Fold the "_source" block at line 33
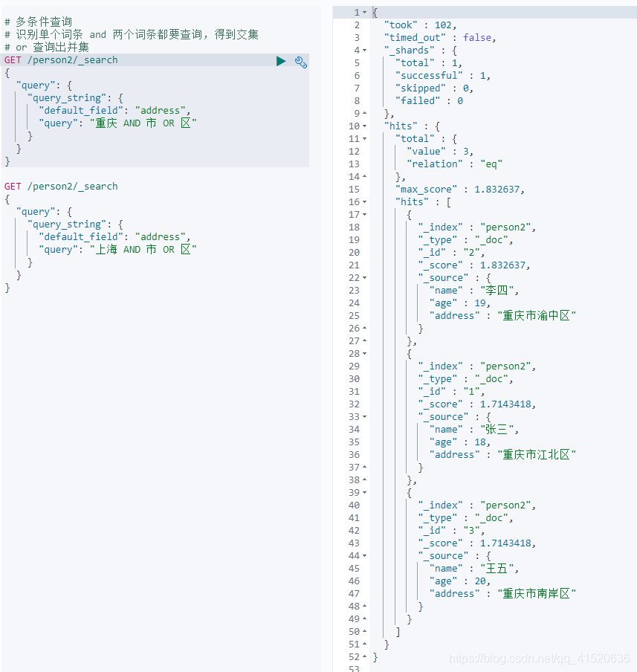Viewport: 637px width, 672px height. 364,417
